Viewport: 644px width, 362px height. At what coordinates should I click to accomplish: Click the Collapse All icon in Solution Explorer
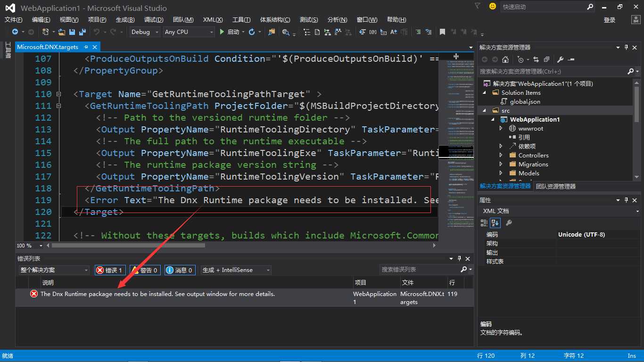(x=546, y=59)
